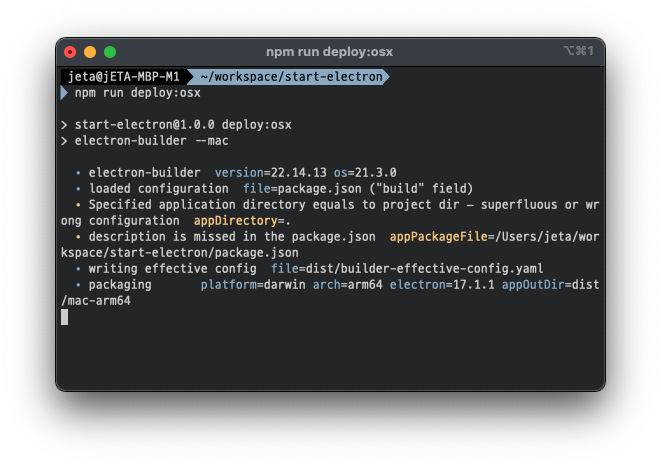Click '/mac-arm64' wrapped output text
Screen dimensions: 661x465
click(x=96, y=301)
